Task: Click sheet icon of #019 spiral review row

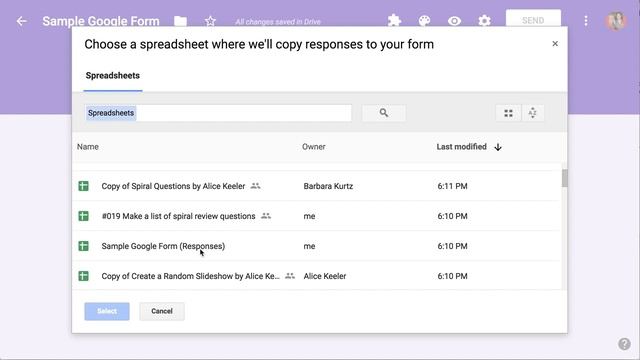Action: (84, 216)
